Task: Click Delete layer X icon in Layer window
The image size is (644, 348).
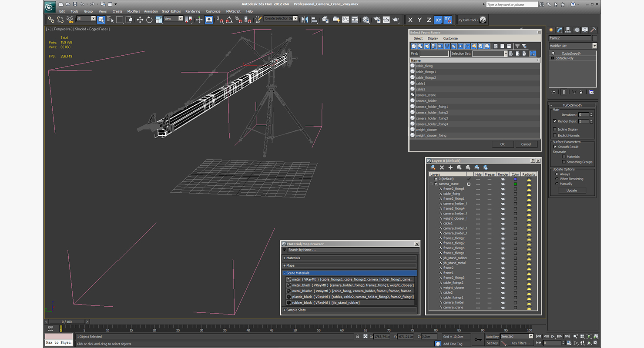Action: pos(442,167)
